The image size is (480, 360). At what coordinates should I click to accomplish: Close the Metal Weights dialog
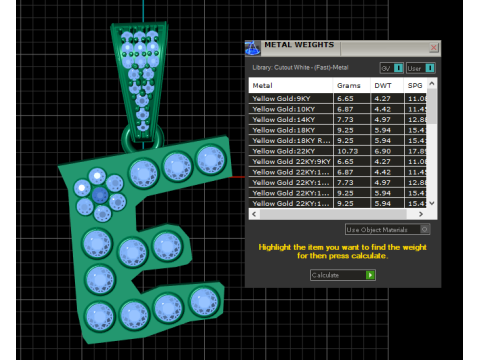click(434, 48)
